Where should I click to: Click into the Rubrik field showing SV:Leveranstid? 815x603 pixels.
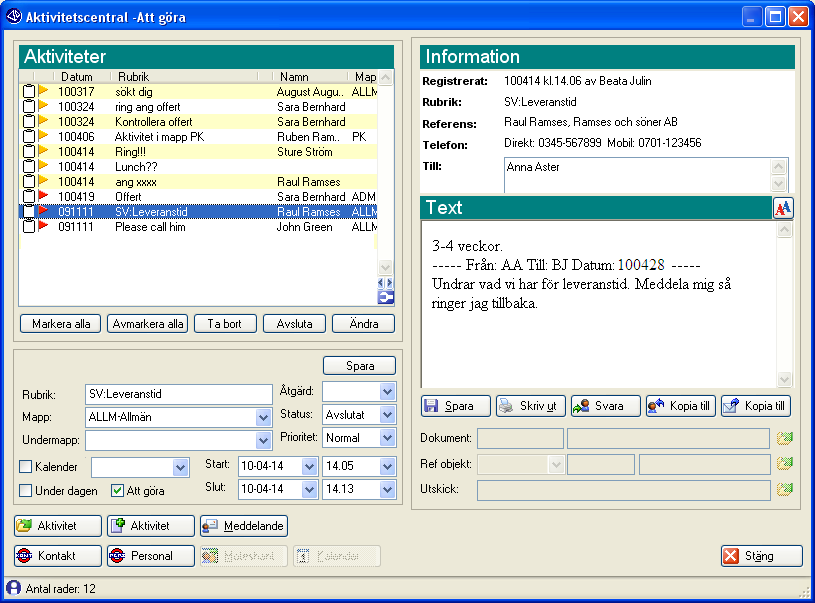(178, 394)
